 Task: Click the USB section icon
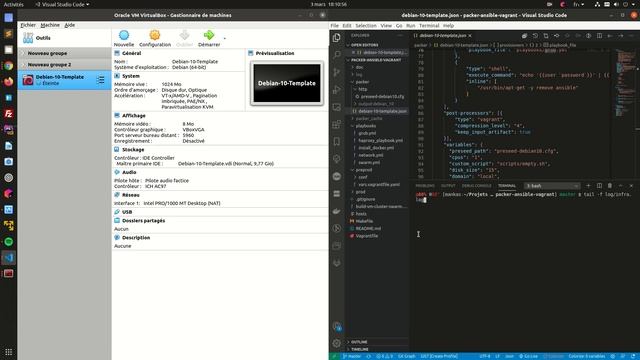pos(117,212)
